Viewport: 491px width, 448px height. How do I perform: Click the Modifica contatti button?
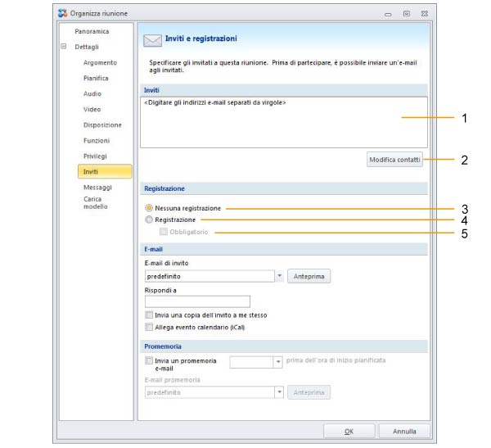(x=394, y=160)
